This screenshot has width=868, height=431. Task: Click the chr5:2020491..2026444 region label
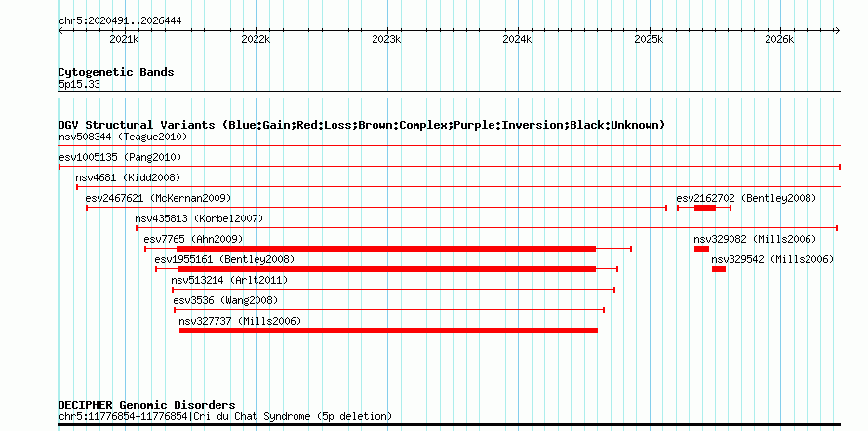click(x=120, y=21)
